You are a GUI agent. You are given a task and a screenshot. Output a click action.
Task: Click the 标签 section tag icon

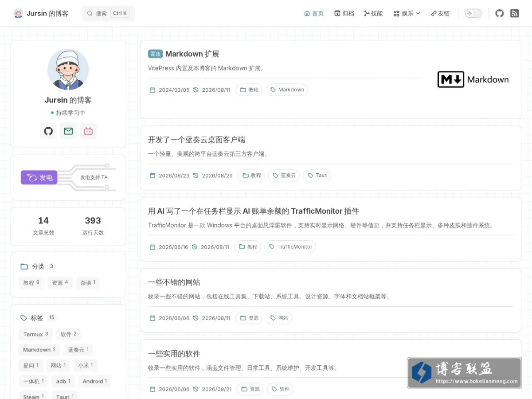click(x=23, y=318)
